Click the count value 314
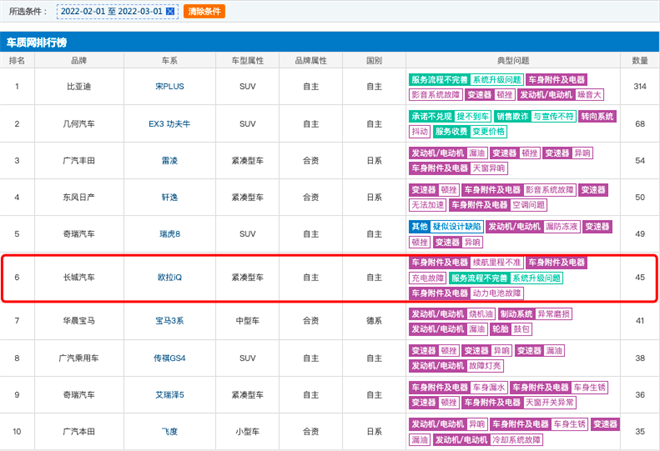Screen dimensions: 660x451 point(640,86)
